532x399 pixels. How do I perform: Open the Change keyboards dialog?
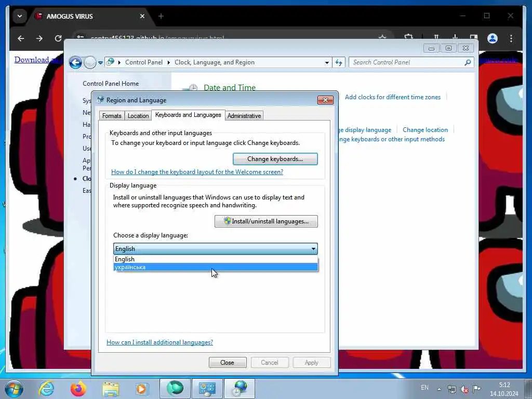coord(275,159)
